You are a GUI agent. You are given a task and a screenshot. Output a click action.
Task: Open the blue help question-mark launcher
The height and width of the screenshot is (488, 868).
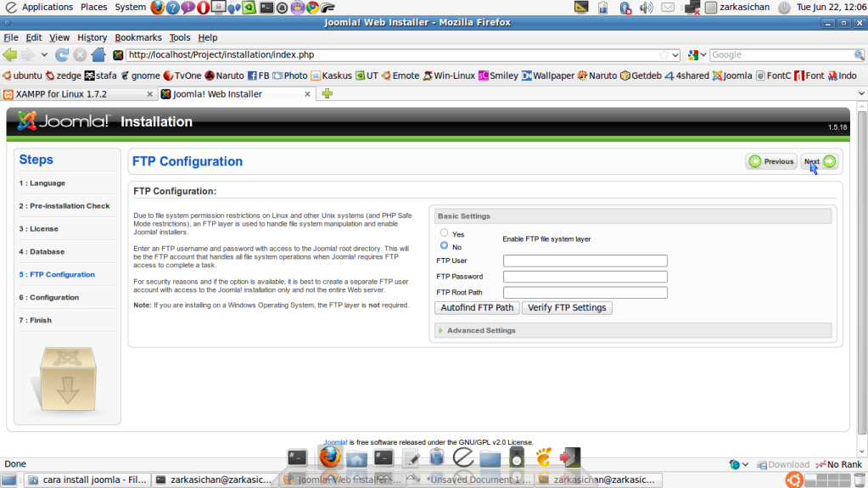(173, 7)
